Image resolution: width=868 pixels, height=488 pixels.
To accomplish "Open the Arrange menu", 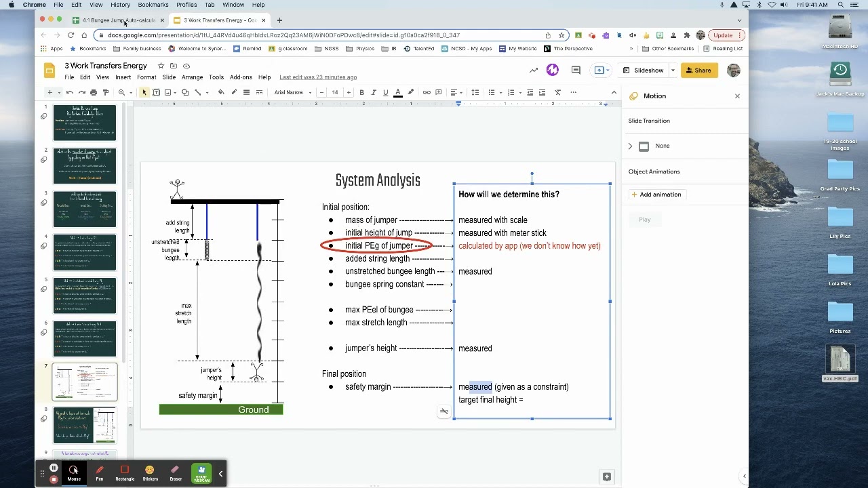I will pyautogui.click(x=192, y=77).
